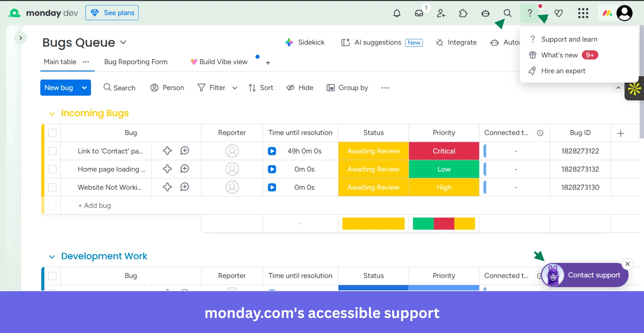Expand the left sidebar
Screen dimensions: 644x333
click(21, 38)
